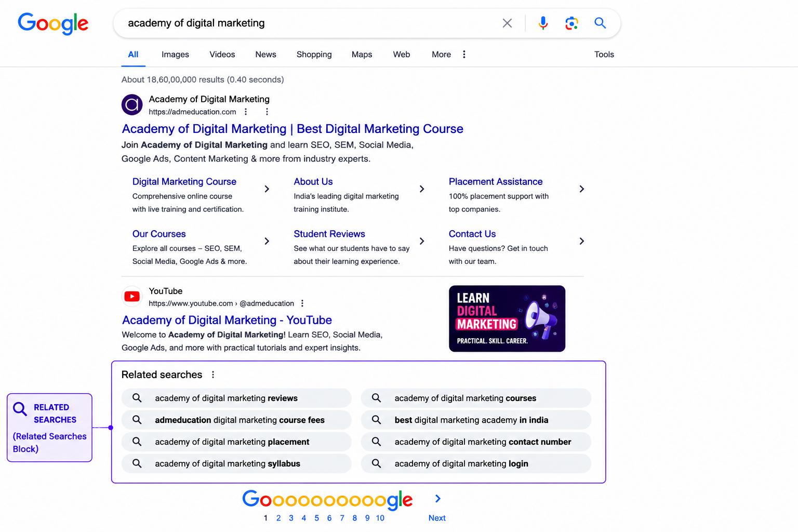
Task: Jump to results page 10
Action: point(380,518)
